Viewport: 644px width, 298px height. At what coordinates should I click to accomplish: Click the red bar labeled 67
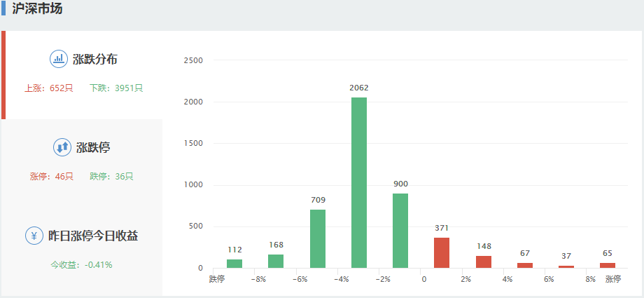(x=525, y=266)
